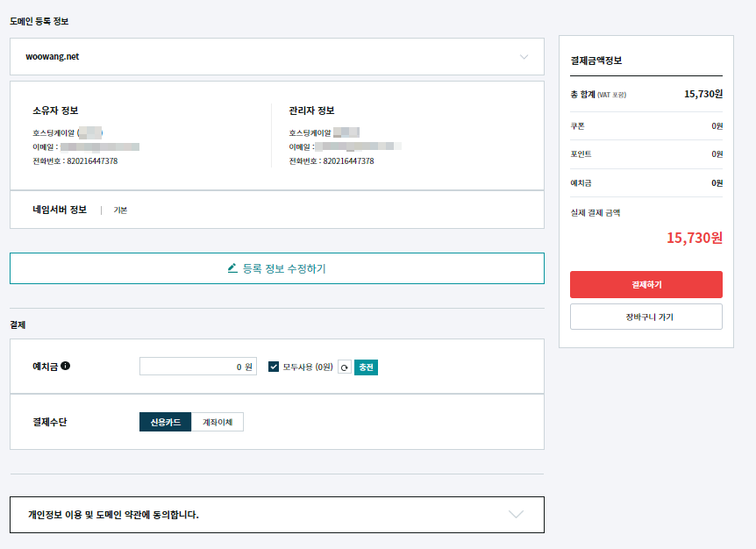
Task: Click the 소유자 정보 heading
Action: pyautogui.click(x=55, y=111)
